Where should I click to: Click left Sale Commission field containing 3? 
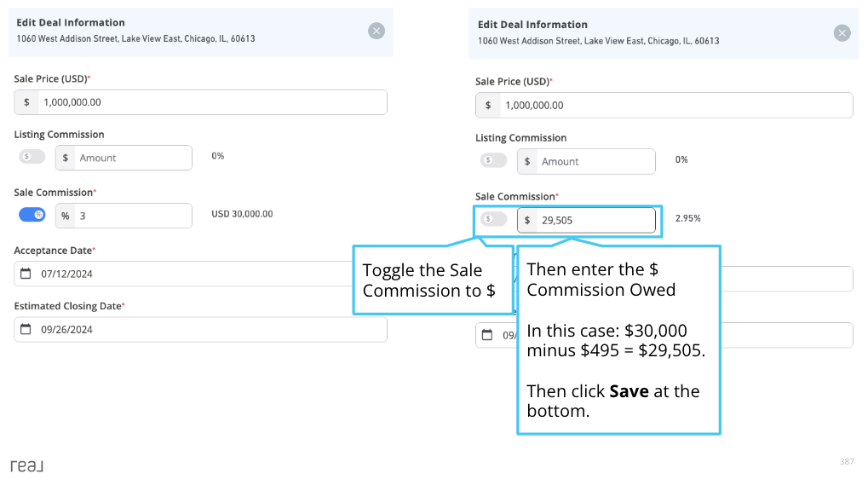click(124, 216)
